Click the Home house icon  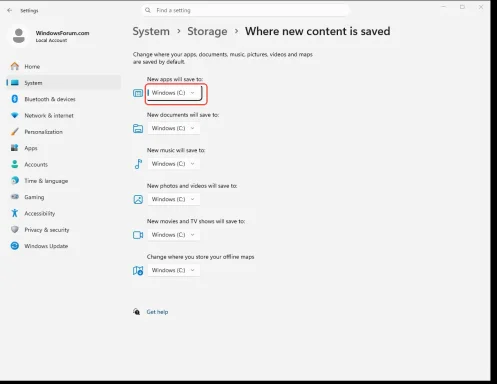[15, 66]
